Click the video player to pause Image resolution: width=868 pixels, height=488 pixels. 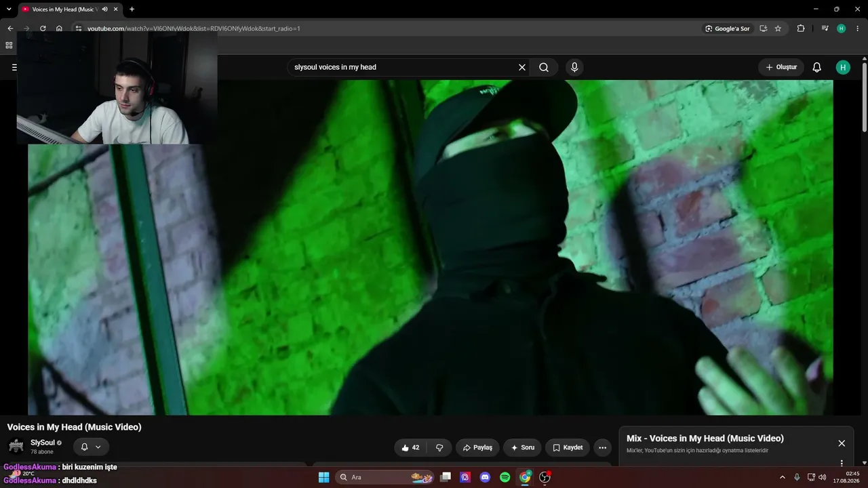pos(430,247)
